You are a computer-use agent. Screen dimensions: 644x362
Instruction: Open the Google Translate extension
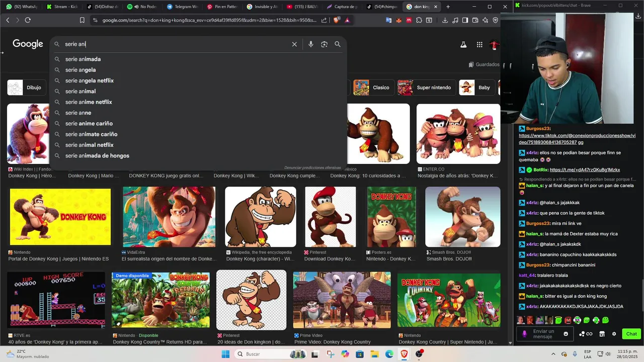(x=389, y=20)
